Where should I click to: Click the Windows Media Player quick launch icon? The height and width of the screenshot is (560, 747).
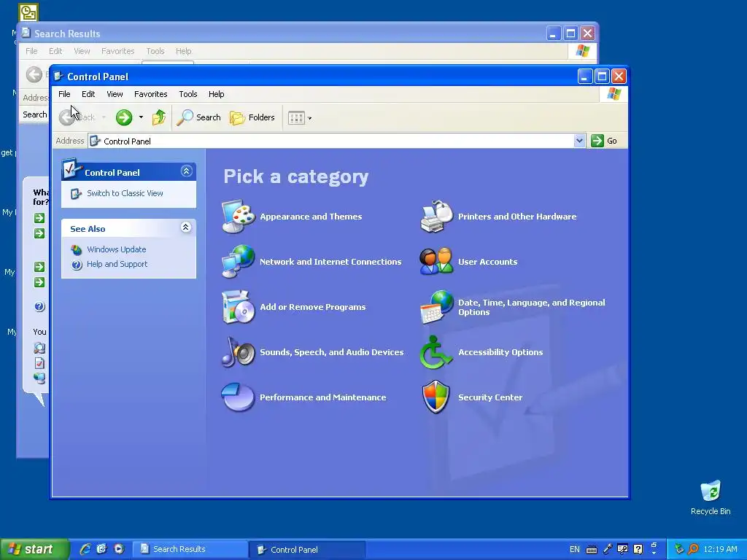[119, 549]
